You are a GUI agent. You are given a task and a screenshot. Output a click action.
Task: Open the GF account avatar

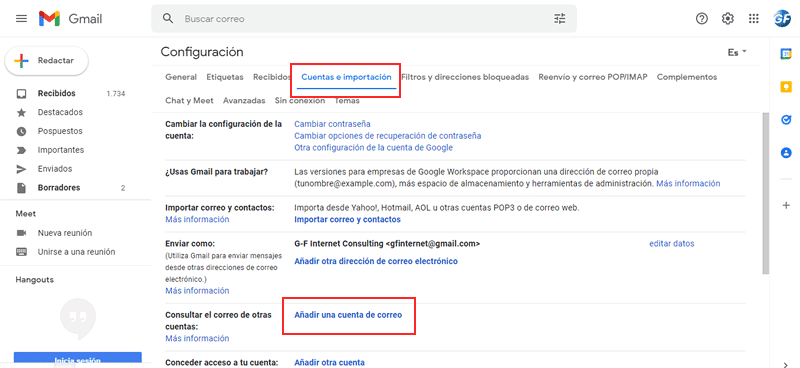(x=782, y=19)
